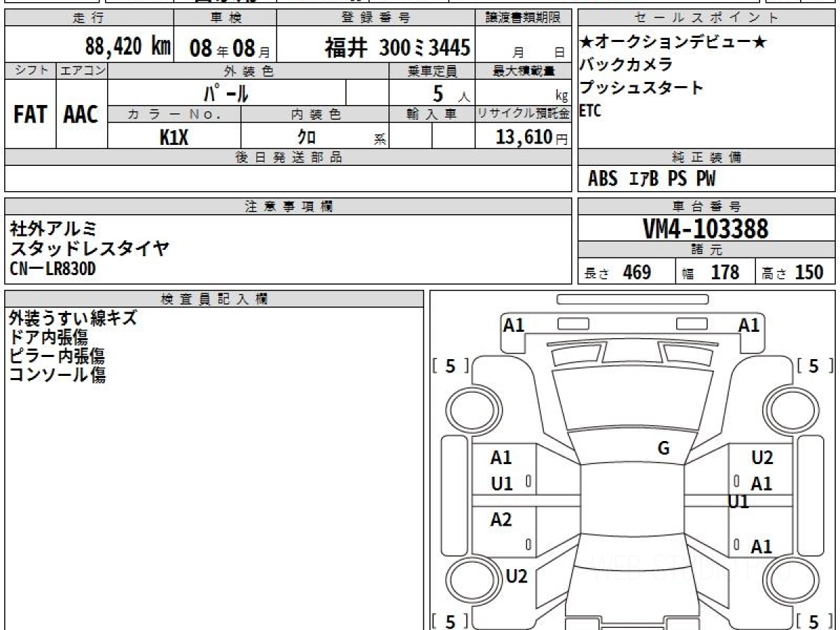Select the note 社外アルミ
Screen dimensions: 840x630
[53, 228]
